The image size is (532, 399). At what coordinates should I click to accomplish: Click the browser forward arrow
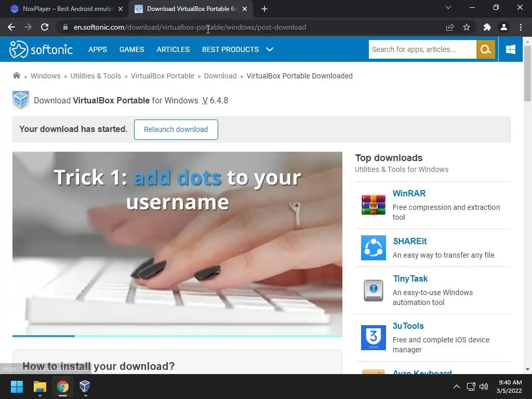click(x=28, y=27)
